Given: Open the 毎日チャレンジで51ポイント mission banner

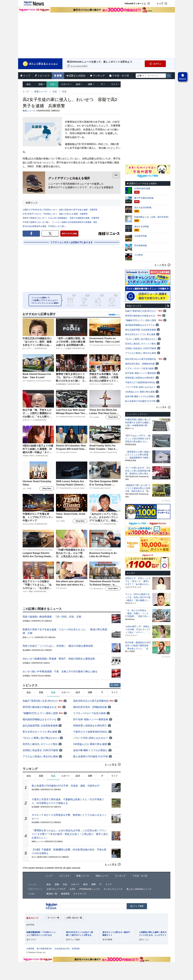Looking at the screenshot, I should pyautogui.click(x=148, y=277).
